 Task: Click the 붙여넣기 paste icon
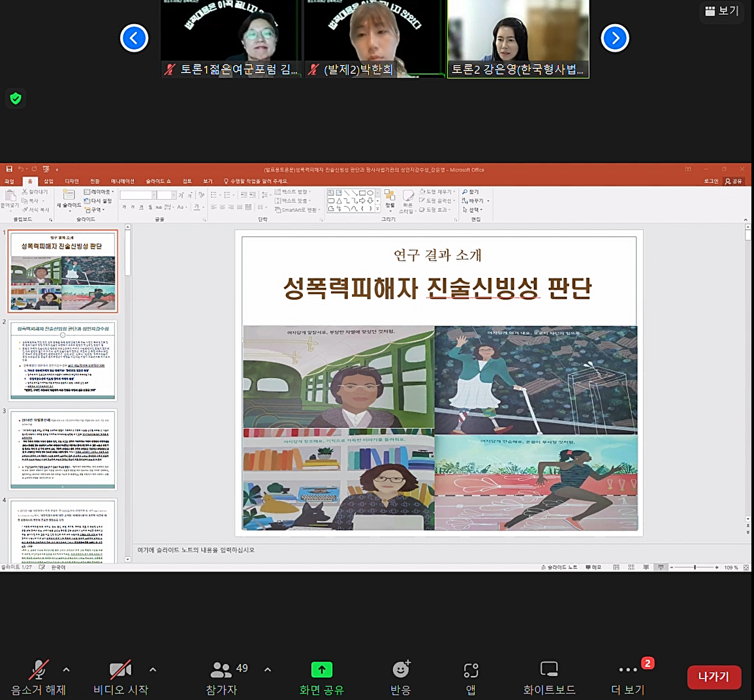10,195
